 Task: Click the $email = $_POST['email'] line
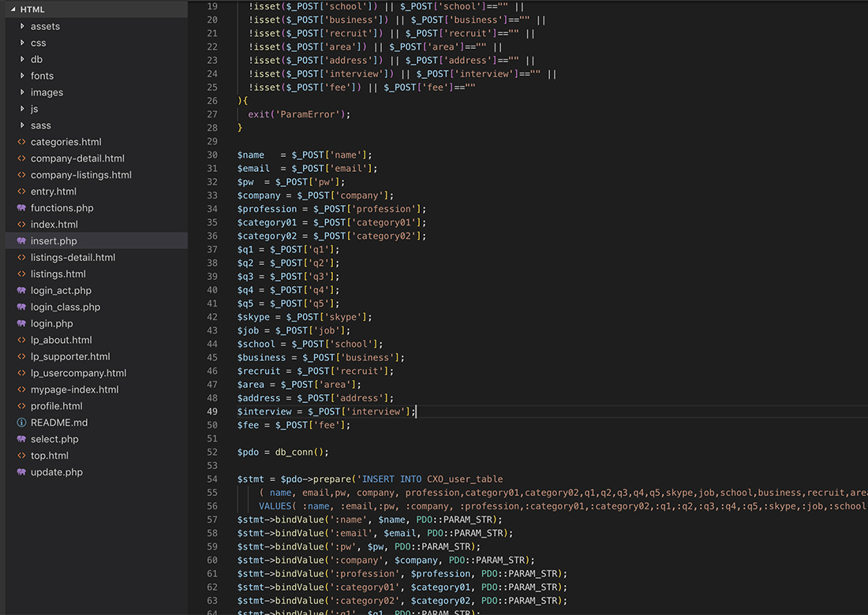point(307,169)
